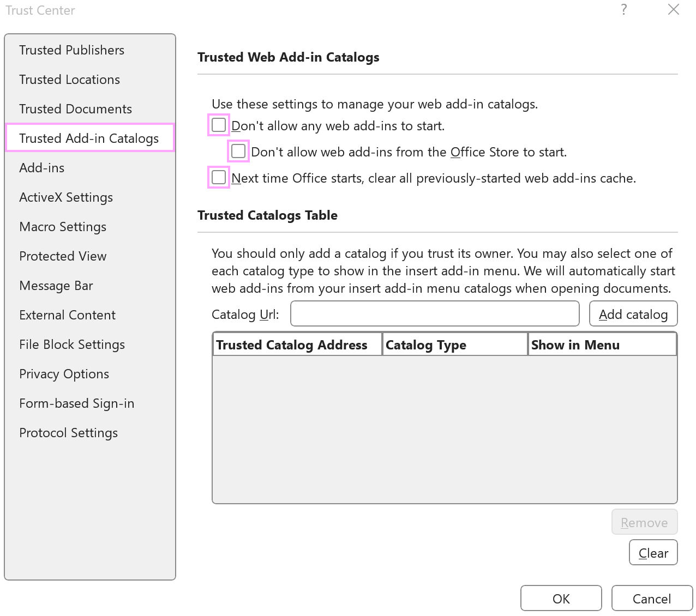View Message Bar settings
Screen dimensions: 696x616
click(56, 286)
